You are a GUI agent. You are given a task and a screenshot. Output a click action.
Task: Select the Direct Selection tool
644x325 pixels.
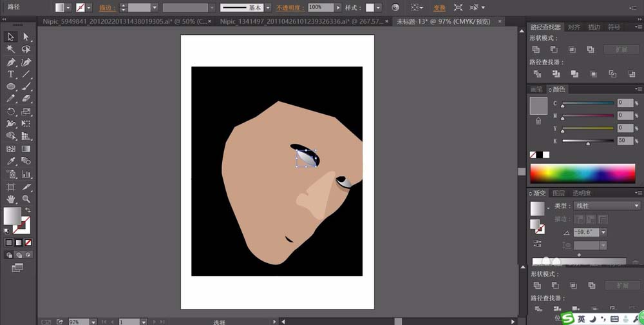pyautogui.click(x=26, y=37)
